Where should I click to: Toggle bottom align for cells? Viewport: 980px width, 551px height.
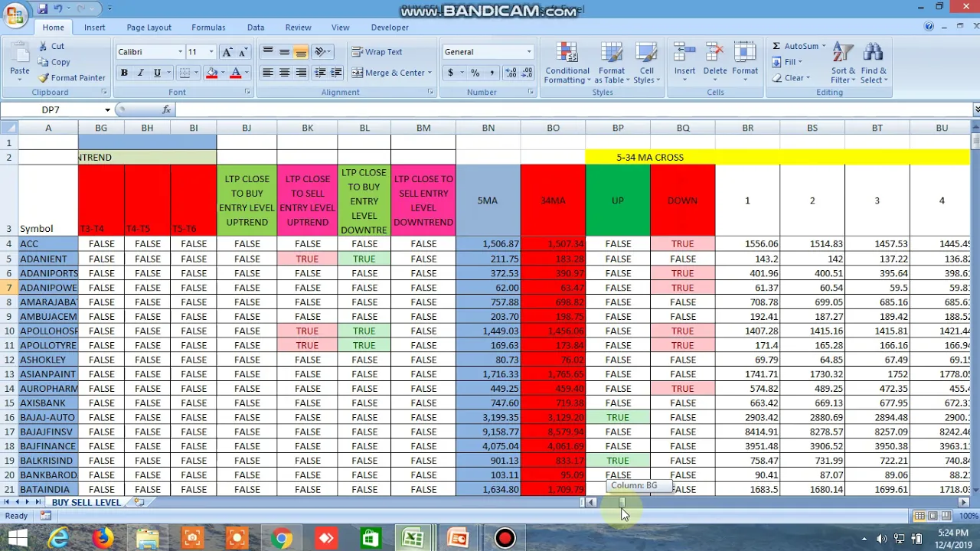[x=301, y=52]
